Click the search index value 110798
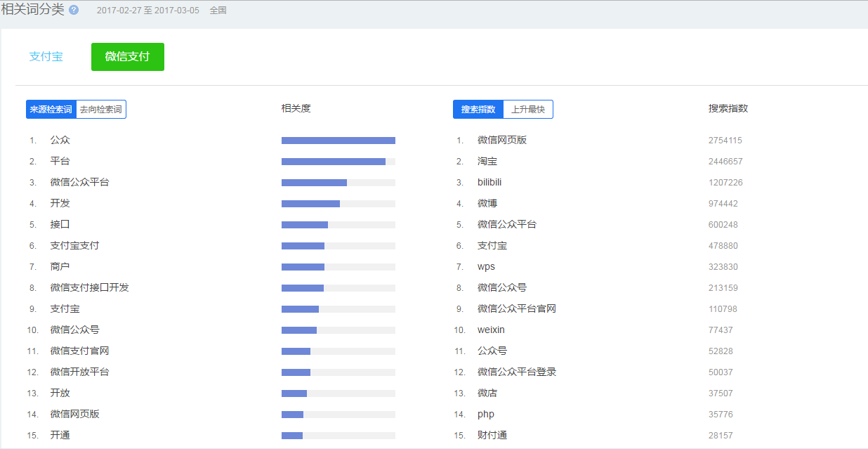Image resolution: width=868 pixels, height=449 pixels. [723, 309]
